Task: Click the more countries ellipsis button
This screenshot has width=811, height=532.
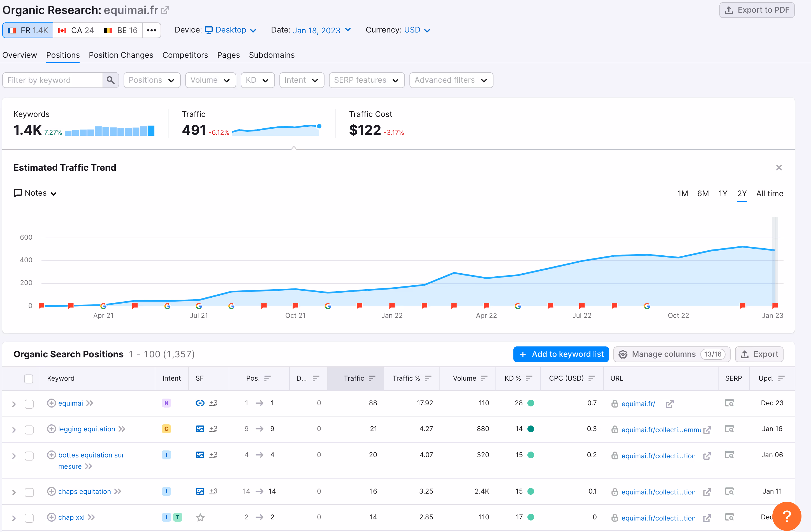Action: (x=151, y=30)
